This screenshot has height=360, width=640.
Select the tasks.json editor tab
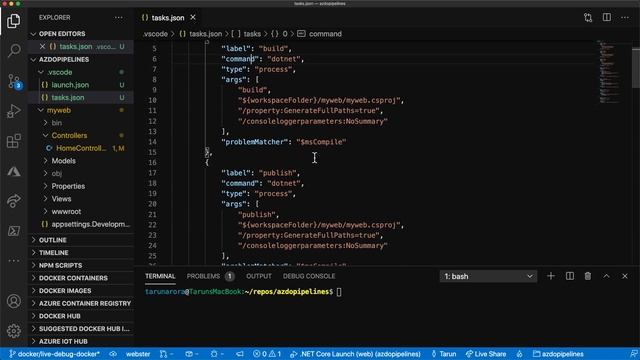[x=168, y=18]
